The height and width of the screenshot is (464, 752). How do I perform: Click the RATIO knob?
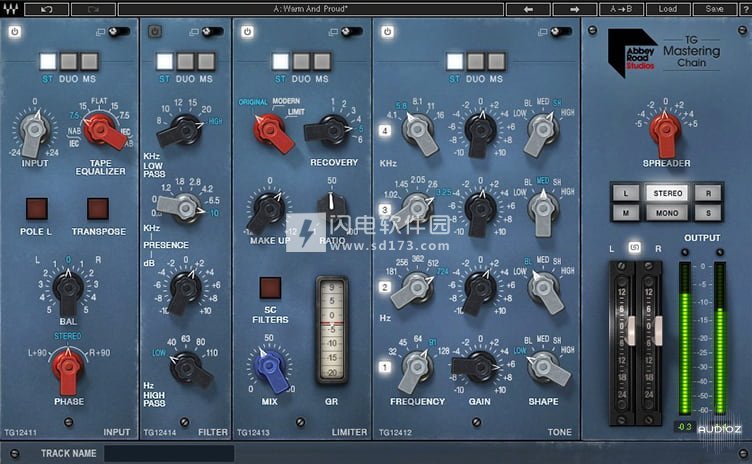pos(331,206)
